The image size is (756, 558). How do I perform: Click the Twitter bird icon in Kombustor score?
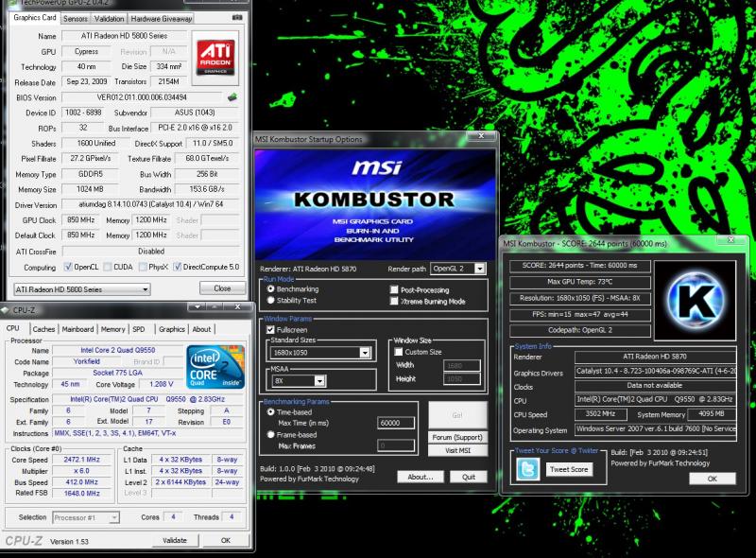point(528,469)
